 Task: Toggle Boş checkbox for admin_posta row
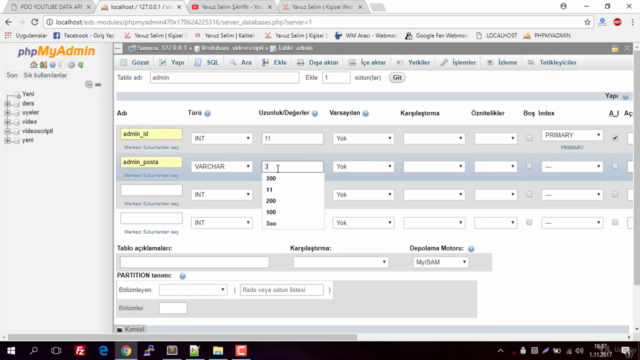(529, 166)
